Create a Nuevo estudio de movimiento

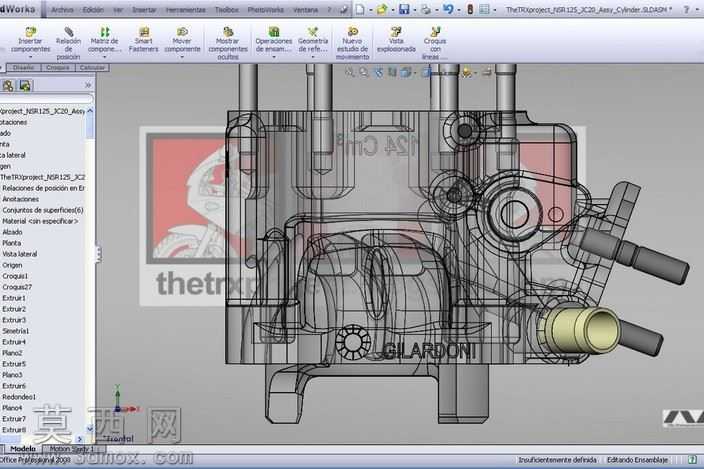coord(352,43)
